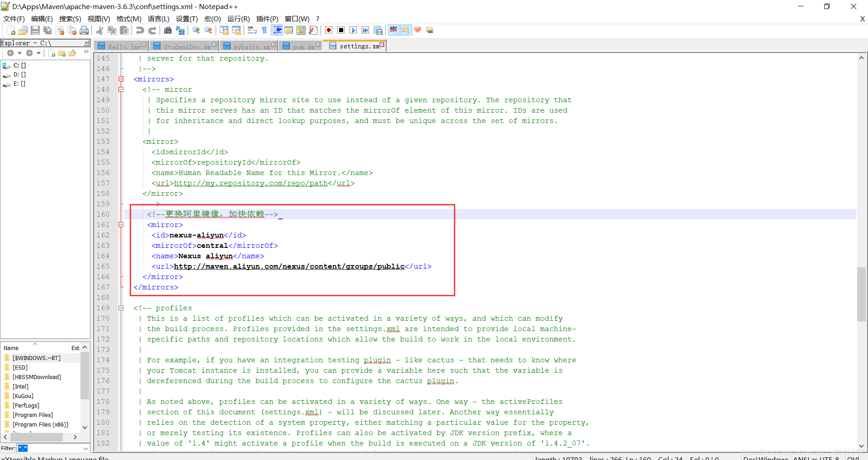The width and height of the screenshot is (868, 460).
Task: Save all open files
Action: (47, 30)
